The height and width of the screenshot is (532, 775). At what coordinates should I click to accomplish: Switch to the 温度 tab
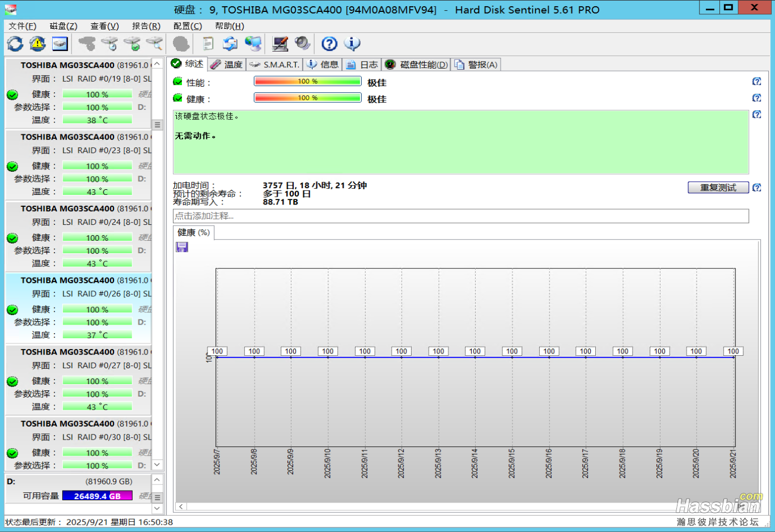point(227,65)
